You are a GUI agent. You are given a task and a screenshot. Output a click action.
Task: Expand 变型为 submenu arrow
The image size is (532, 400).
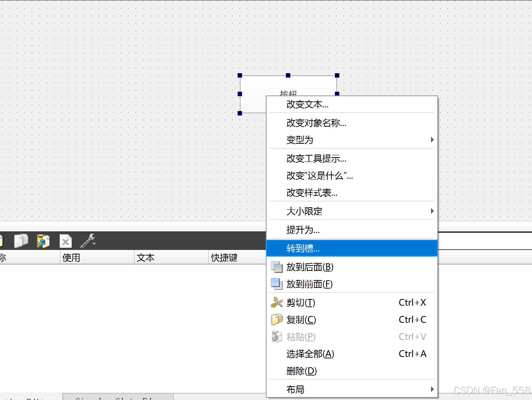click(x=432, y=140)
